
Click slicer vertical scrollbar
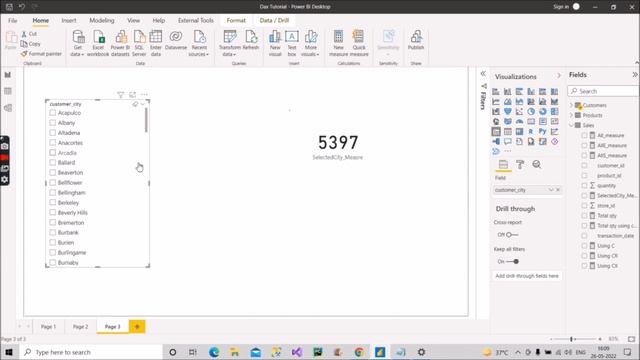(x=146, y=120)
